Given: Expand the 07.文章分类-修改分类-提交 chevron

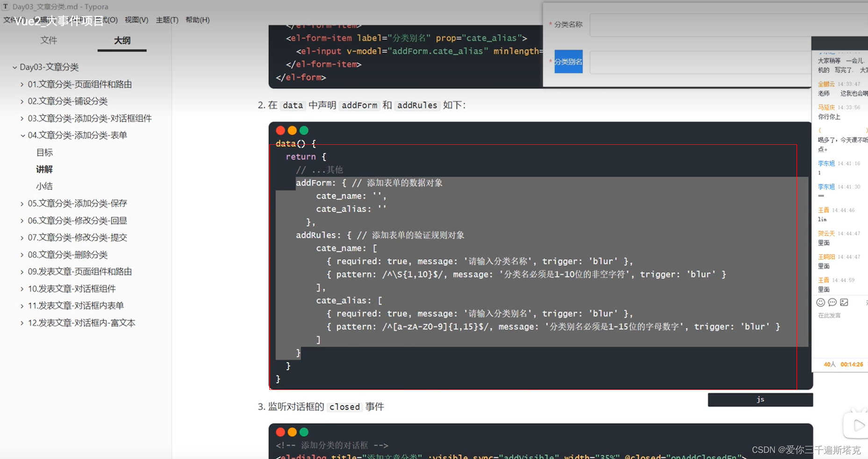Looking at the screenshot, I should point(22,238).
